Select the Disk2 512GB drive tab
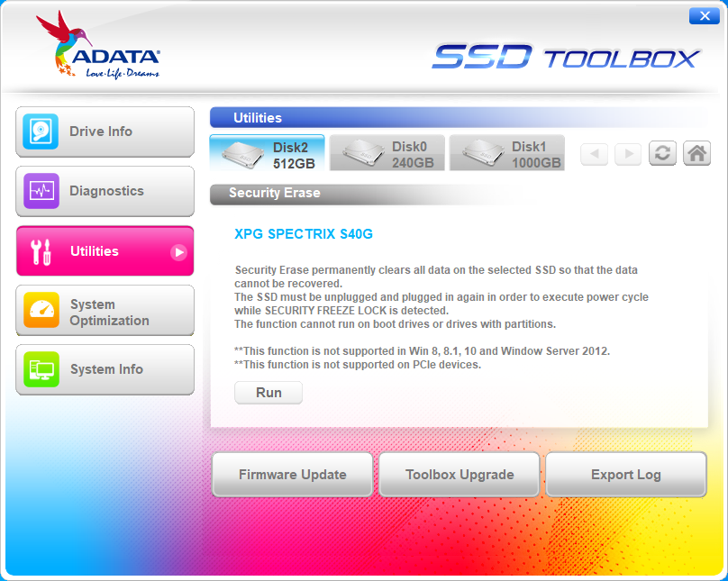The height and width of the screenshot is (581, 728). (x=267, y=153)
